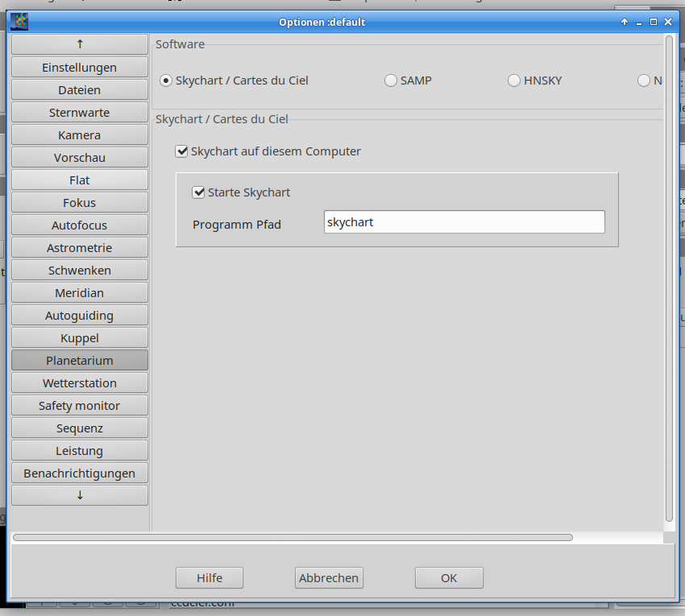Image resolution: width=685 pixels, height=616 pixels.
Task: Click the down arrow below Benachrichtigungen
Action: pyautogui.click(x=80, y=495)
